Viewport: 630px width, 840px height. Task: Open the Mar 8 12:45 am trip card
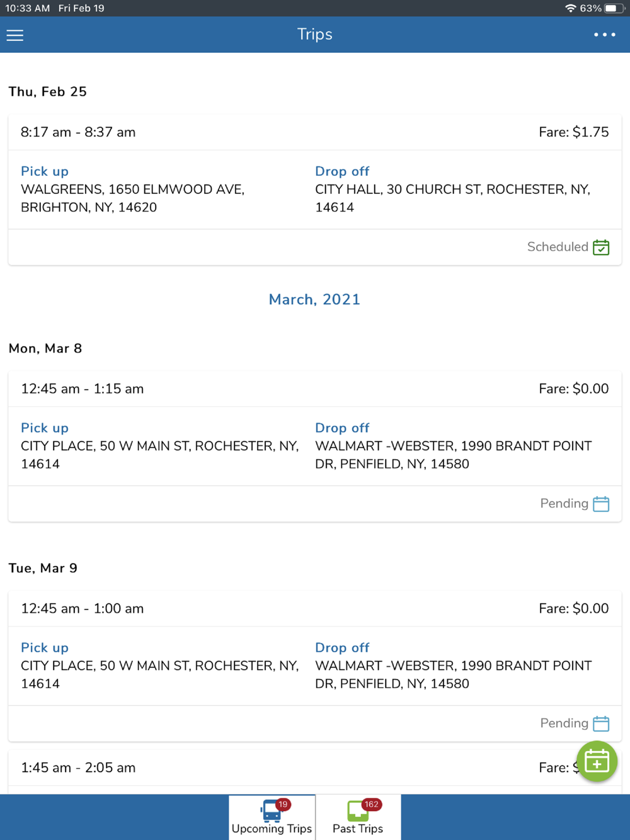(x=315, y=446)
